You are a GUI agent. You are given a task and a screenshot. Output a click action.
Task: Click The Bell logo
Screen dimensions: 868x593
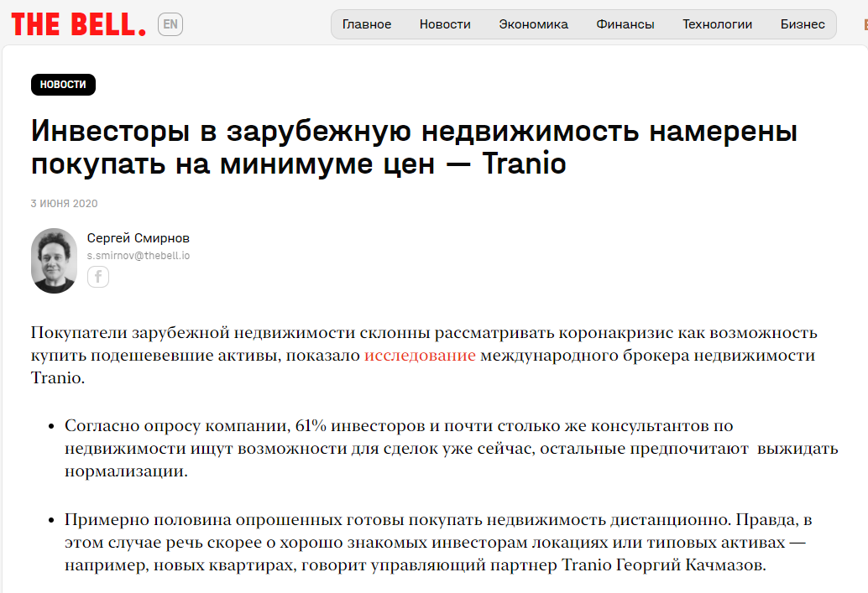pos(79,24)
